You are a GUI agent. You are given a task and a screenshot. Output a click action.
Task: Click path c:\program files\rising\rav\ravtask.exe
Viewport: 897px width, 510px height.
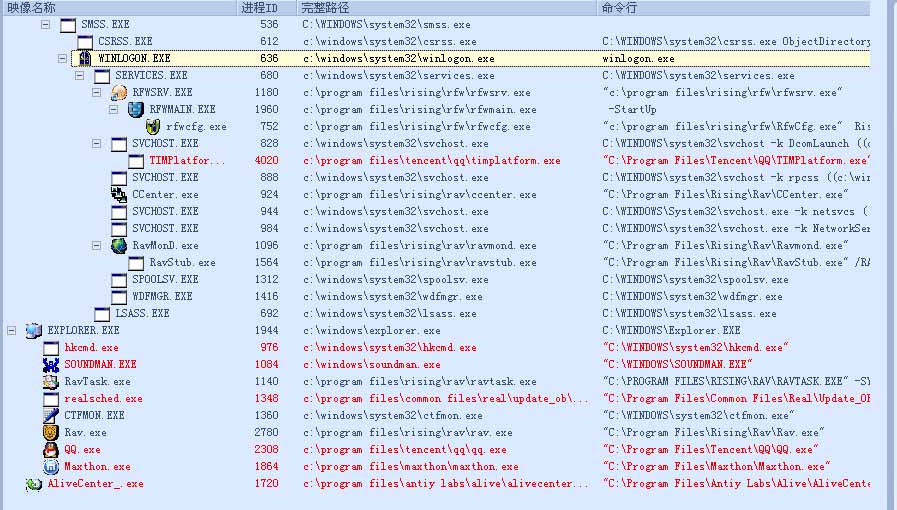(419, 381)
